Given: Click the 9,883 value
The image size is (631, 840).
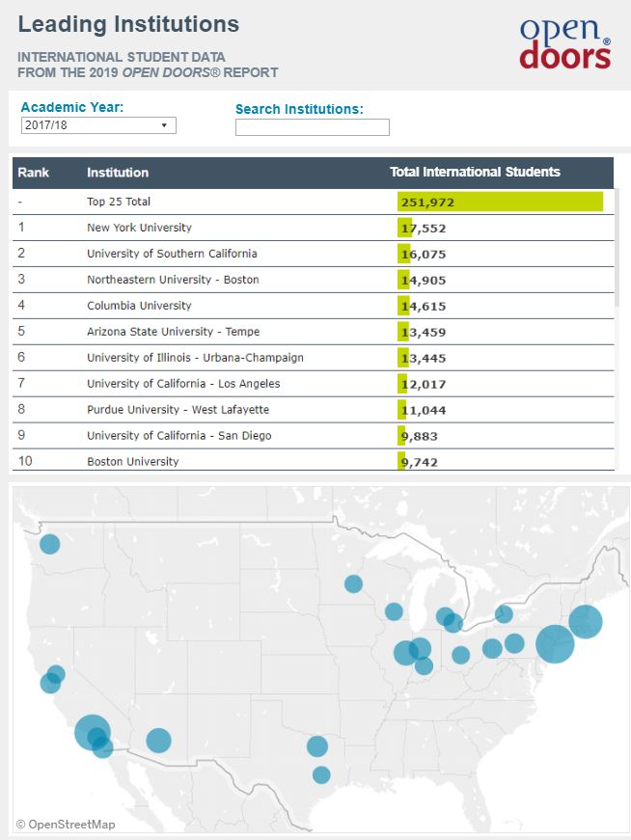Looking at the screenshot, I should [x=420, y=436].
